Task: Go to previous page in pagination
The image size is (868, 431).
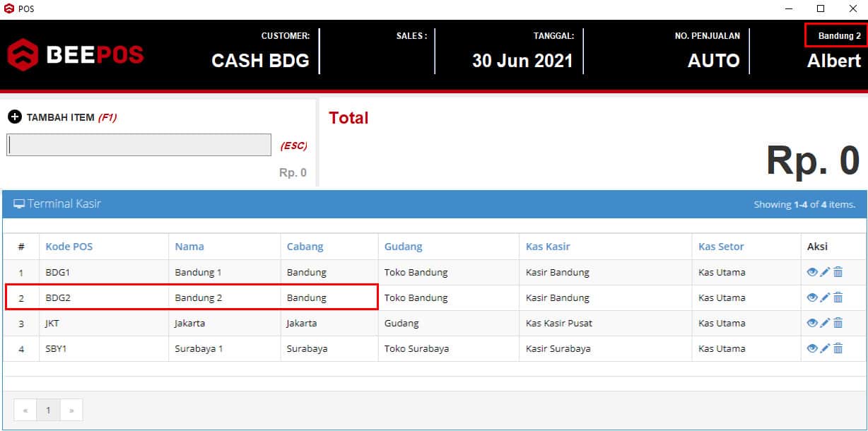Action: pos(25,410)
